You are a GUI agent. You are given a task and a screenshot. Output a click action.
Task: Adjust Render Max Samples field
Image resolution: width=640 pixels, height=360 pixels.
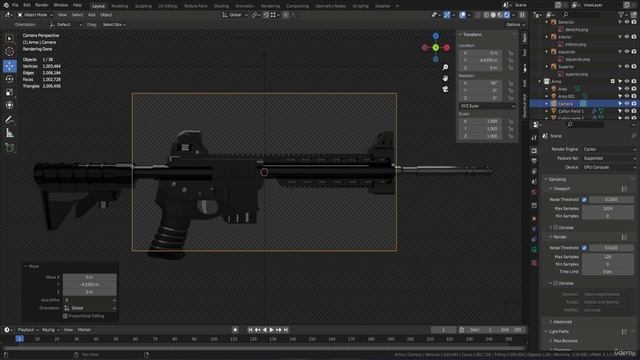[607, 257]
